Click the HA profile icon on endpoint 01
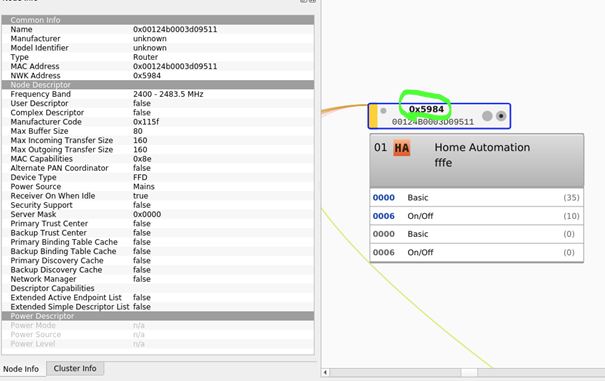The image size is (605, 381). [x=401, y=148]
